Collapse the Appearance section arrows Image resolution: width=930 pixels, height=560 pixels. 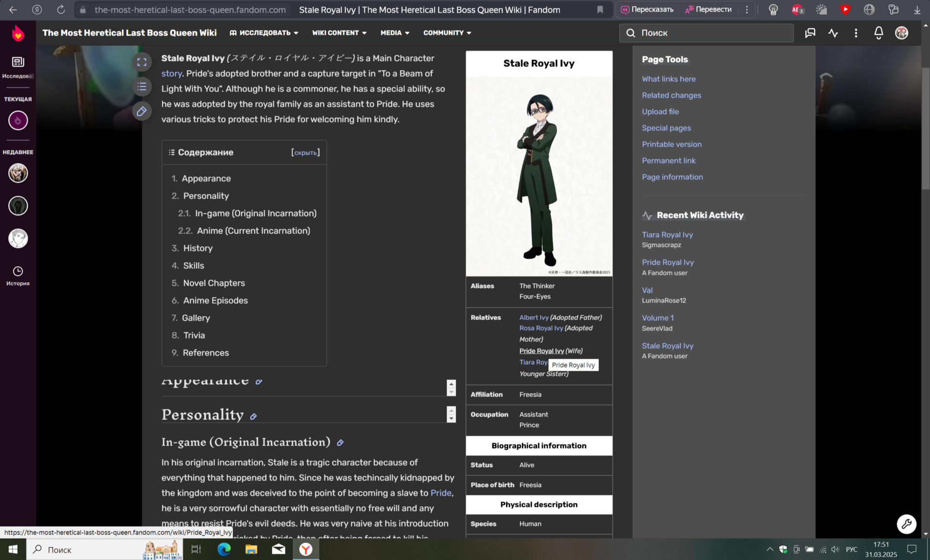(451, 388)
